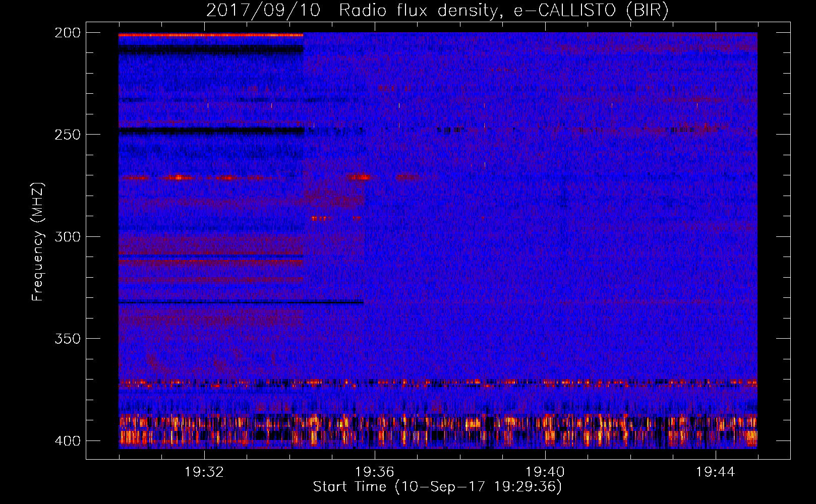Click the plot title '2017/09/10 Radio flux density'

click(438, 11)
